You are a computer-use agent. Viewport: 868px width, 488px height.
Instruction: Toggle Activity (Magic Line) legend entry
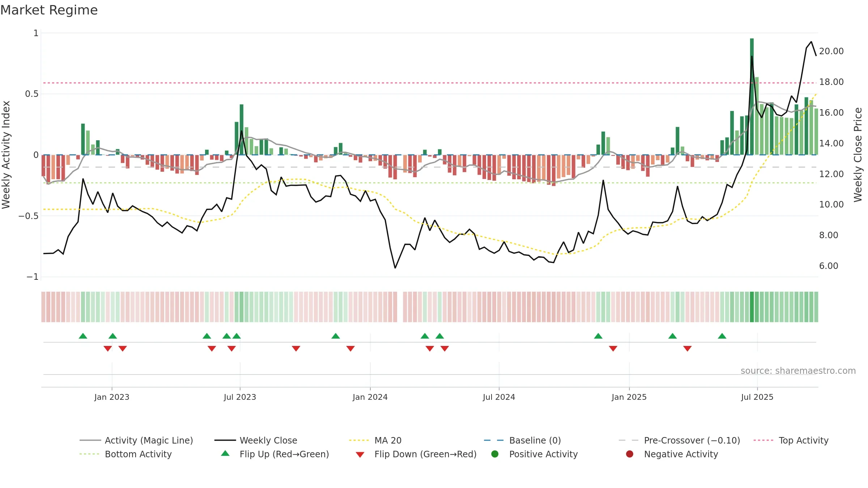pos(136,440)
